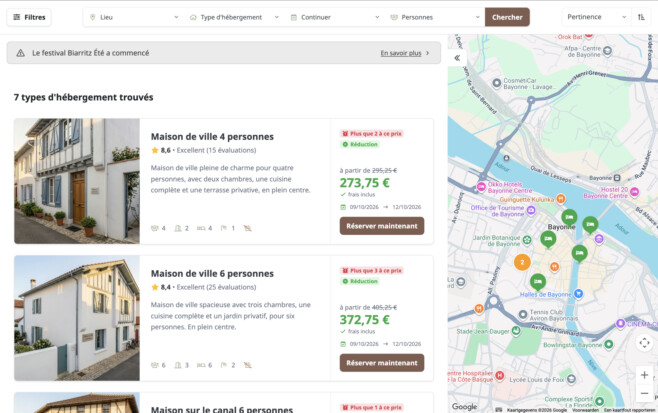Open the Pertinence sort dropdown

tap(596, 17)
